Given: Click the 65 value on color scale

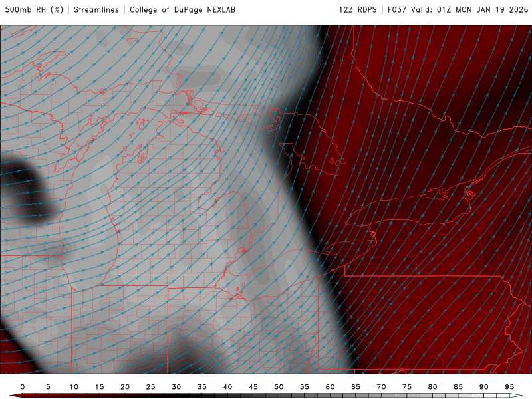Looking at the screenshot, I should [x=356, y=387].
